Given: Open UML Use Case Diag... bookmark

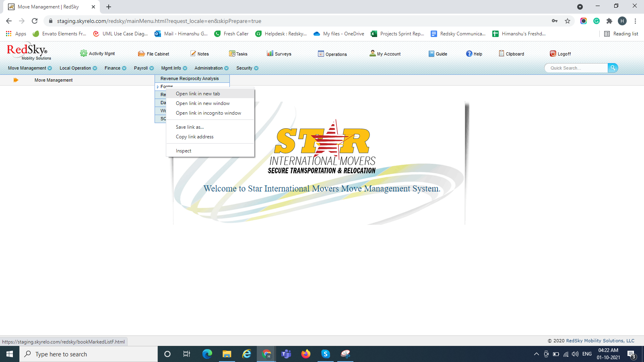Looking at the screenshot, I should tap(120, 34).
